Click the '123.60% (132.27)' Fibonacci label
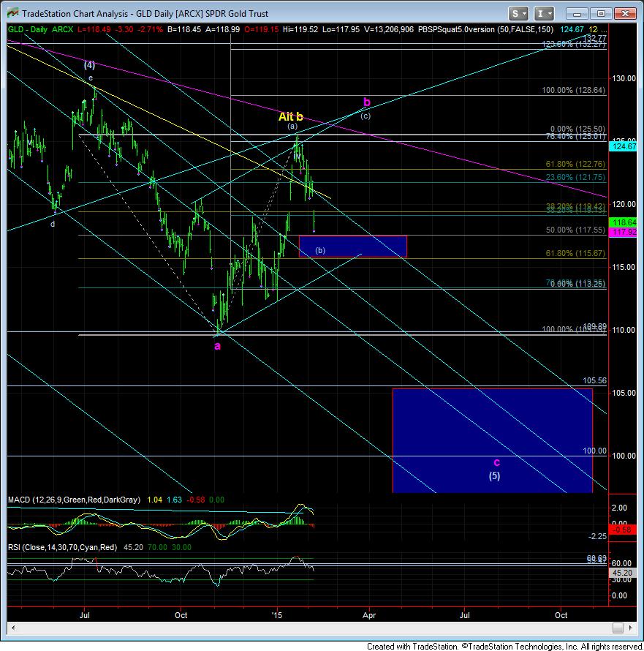 pos(573,44)
